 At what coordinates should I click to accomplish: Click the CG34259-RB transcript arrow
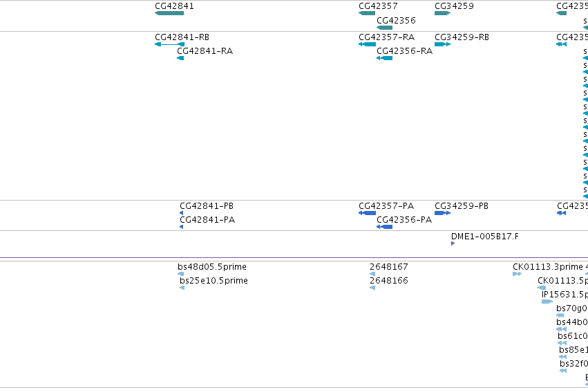click(442, 44)
